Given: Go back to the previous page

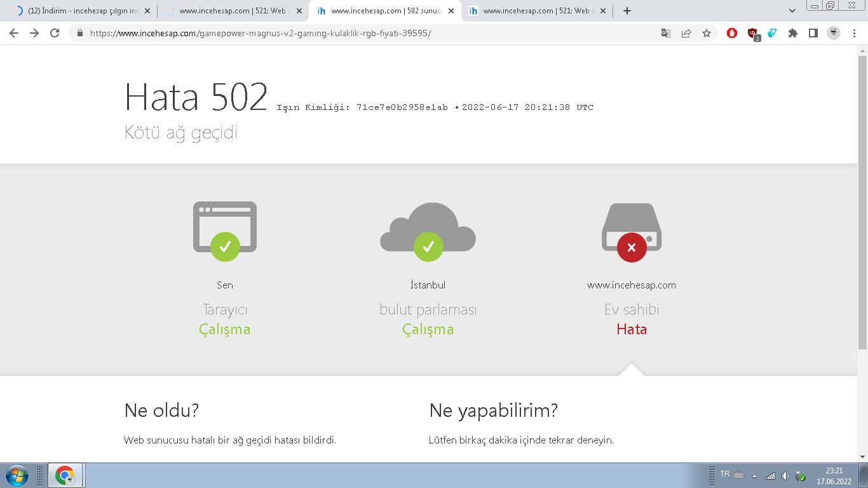Looking at the screenshot, I should pos(14,33).
